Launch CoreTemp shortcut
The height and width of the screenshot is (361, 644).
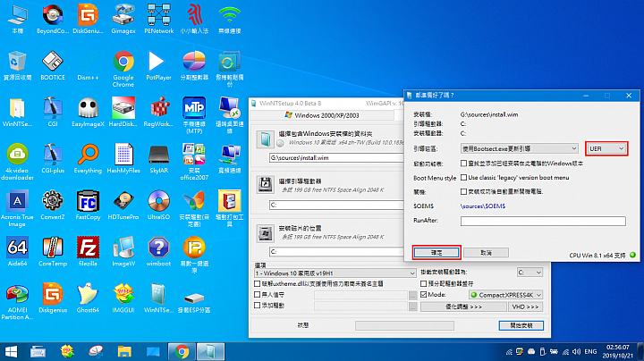[x=53, y=251]
